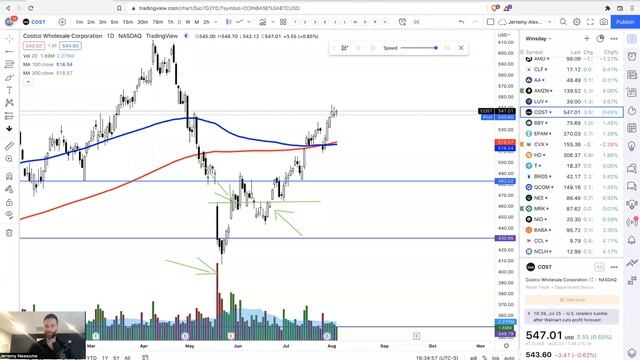Select the text annotation tool
This screenshot has width=640, height=360.
(x=9, y=90)
